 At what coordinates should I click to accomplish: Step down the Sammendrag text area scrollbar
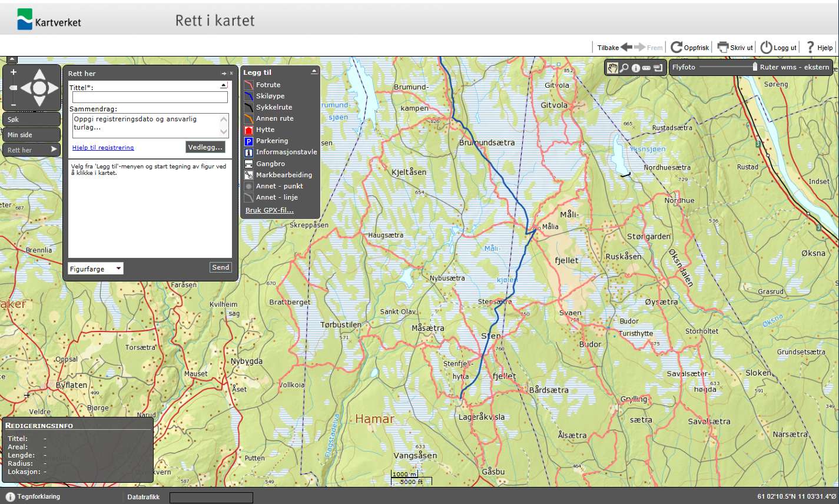click(x=224, y=132)
